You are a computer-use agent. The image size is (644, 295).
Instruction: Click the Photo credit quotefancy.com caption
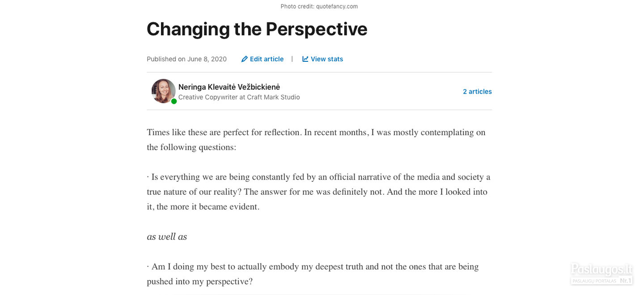coord(319,6)
